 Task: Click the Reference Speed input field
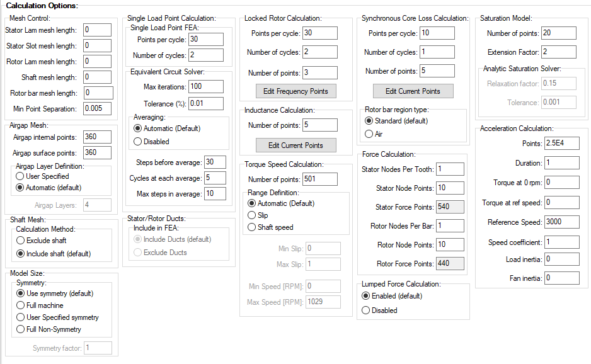562,222
